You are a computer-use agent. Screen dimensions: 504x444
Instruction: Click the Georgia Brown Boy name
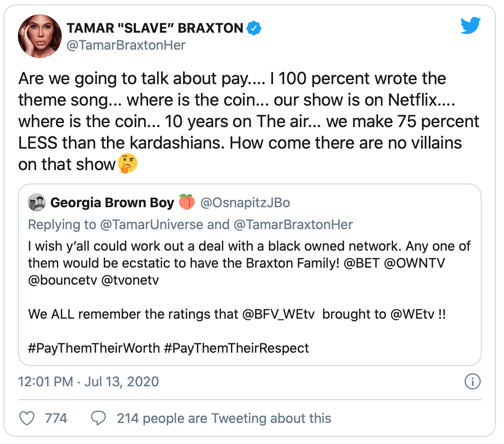(x=112, y=203)
